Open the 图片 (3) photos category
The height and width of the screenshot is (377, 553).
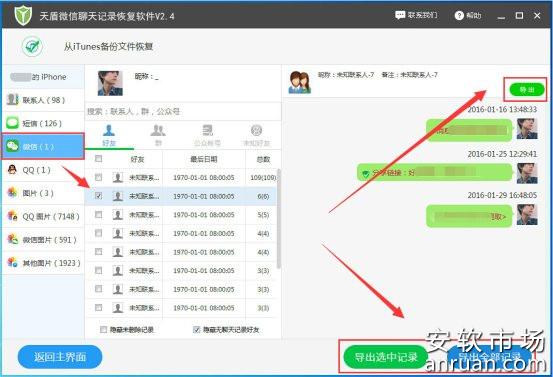(43, 193)
